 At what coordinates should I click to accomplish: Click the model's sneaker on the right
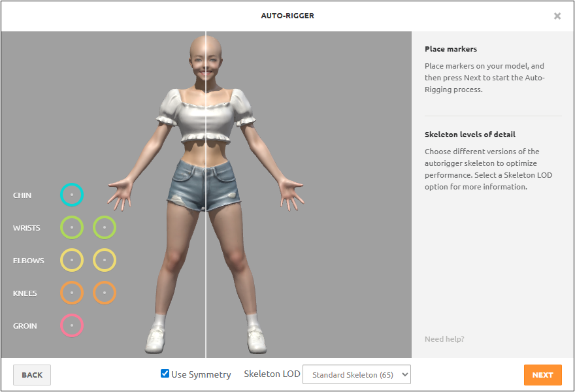pos(256,340)
